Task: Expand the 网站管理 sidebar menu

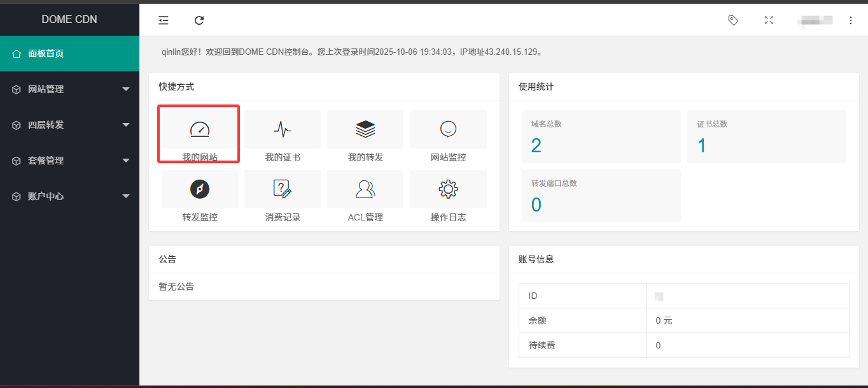Action: (69, 89)
